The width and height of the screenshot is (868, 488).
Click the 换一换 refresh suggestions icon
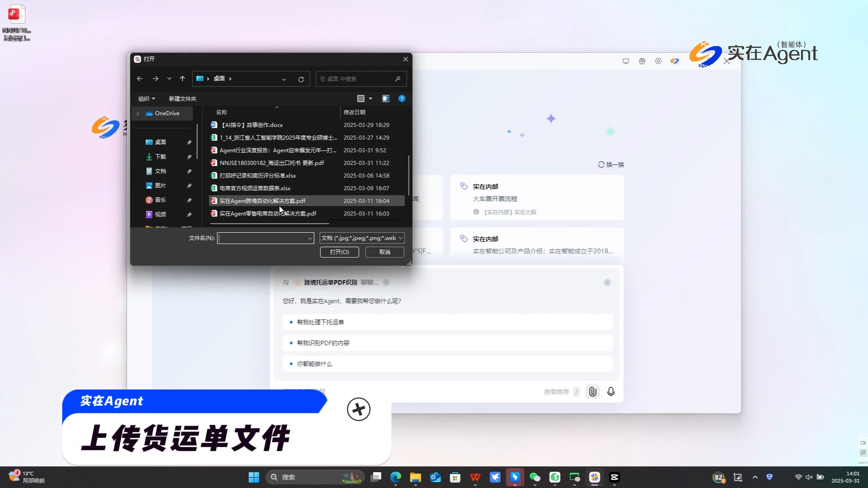click(601, 164)
